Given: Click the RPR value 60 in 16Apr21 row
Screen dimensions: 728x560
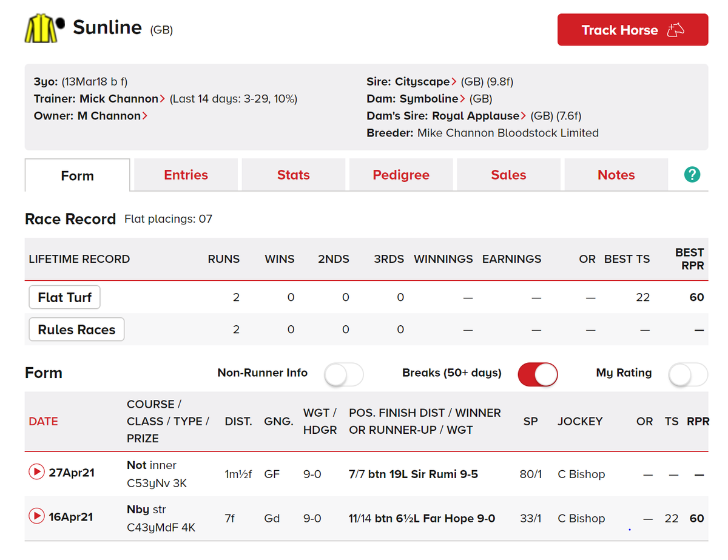Looking at the screenshot, I should point(697,518).
